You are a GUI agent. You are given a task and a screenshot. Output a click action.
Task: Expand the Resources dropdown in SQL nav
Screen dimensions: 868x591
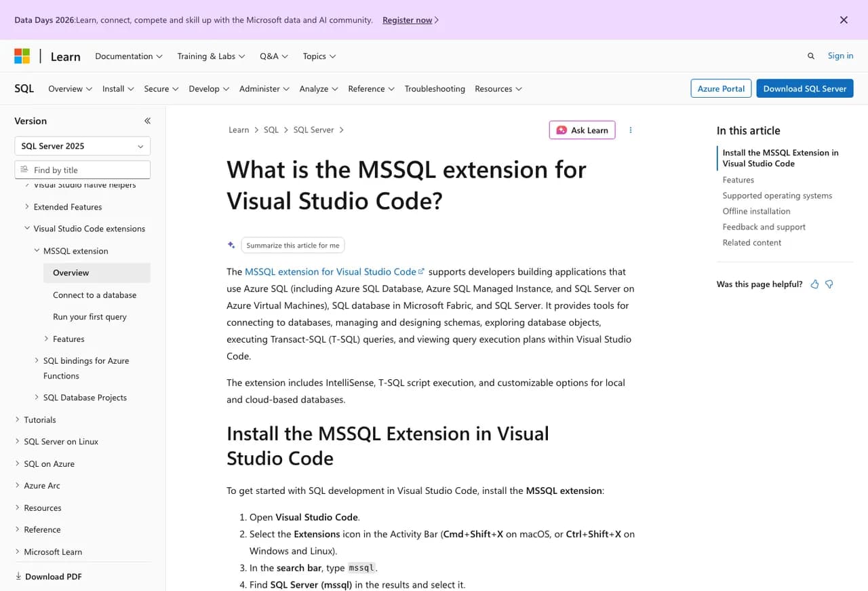point(498,89)
